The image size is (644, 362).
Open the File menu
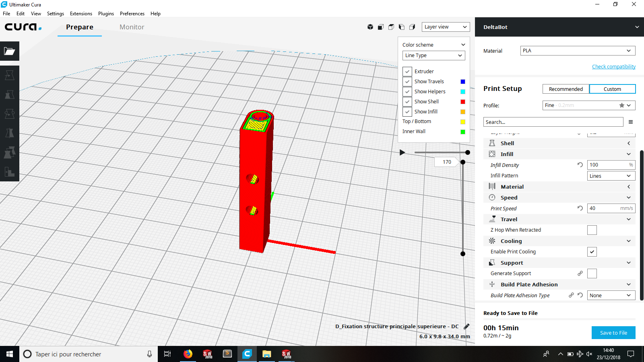pyautogui.click(x=6, y=14)
